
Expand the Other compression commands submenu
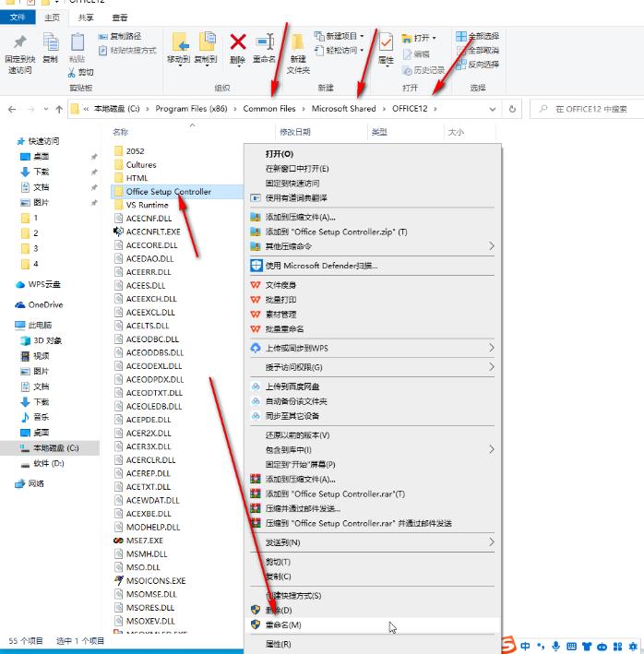(x=492, y=246)
